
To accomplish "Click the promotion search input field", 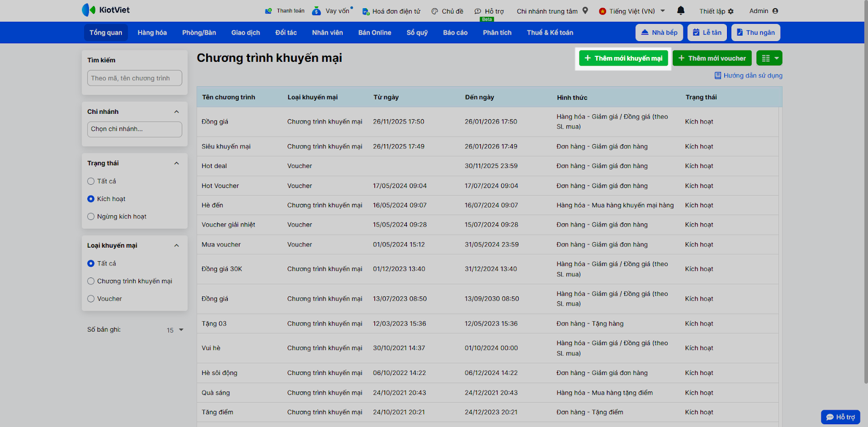I will (x=135, y=78).
